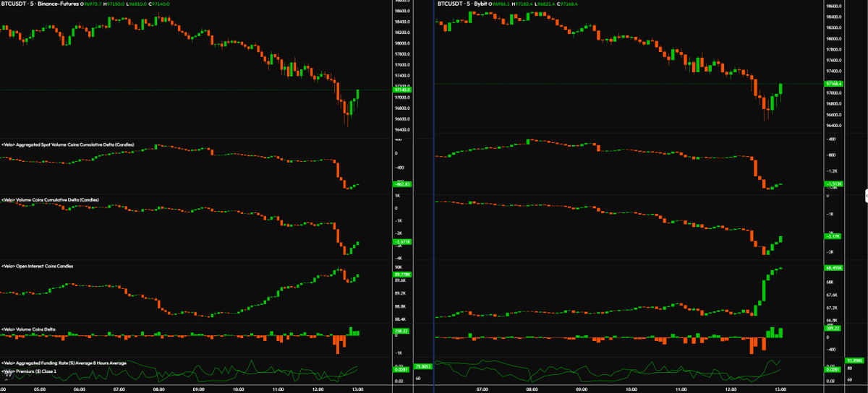Image resolution: width=868 pixels, height=393 pixels.
Task: Click the 68.455K open interest tag
Action: 835,267
